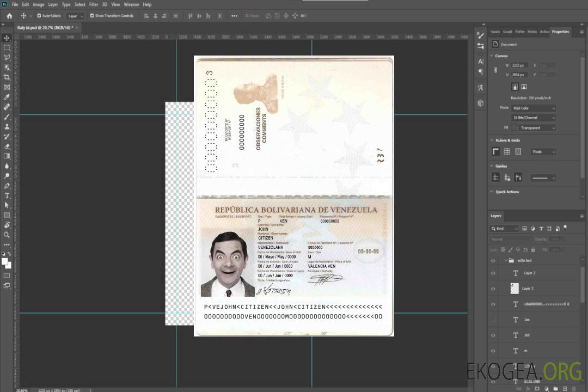Select the Hand tool
The width and height of the screenshot is (588, 392).
[x=7, y=225]
